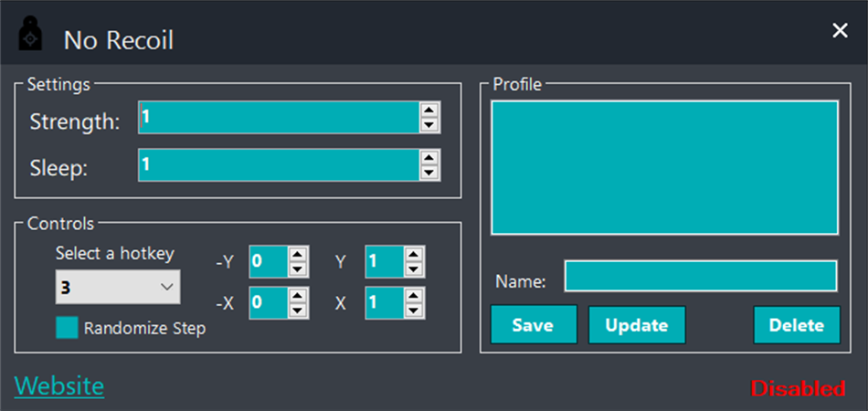
Task: Decrease Strength value with down arrow
Action: point(428,125)
